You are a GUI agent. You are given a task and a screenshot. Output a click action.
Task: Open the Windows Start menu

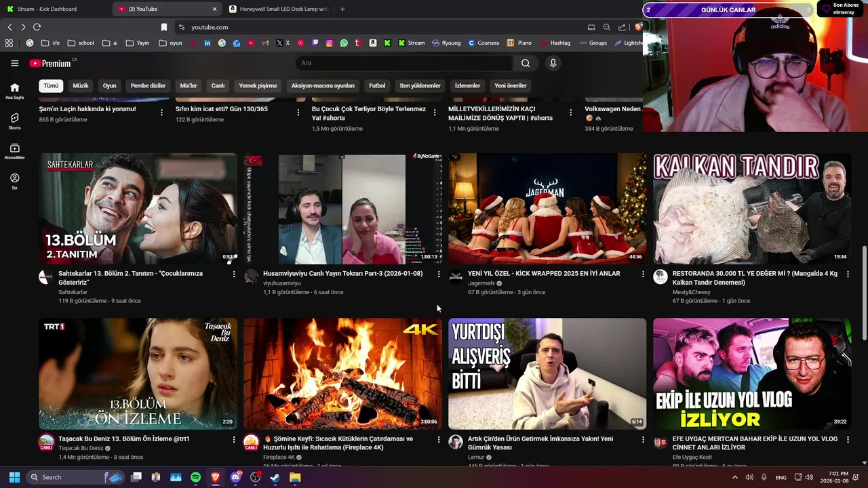14,477
